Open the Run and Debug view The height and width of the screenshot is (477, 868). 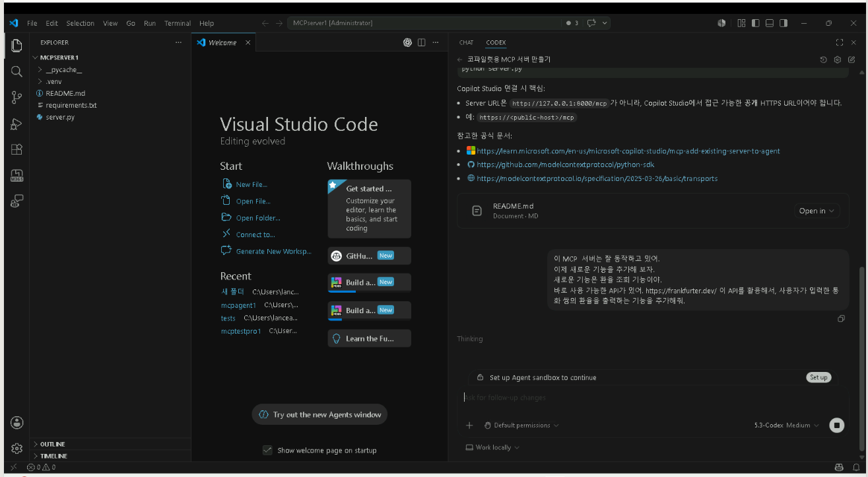click(x=17, y=124)
